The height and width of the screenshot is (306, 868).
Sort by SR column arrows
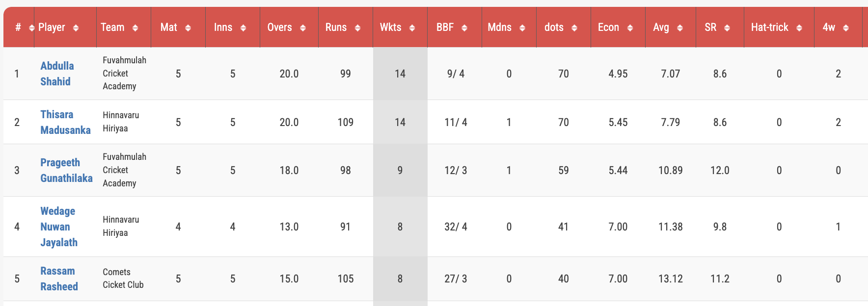click(x=727, y=28)
